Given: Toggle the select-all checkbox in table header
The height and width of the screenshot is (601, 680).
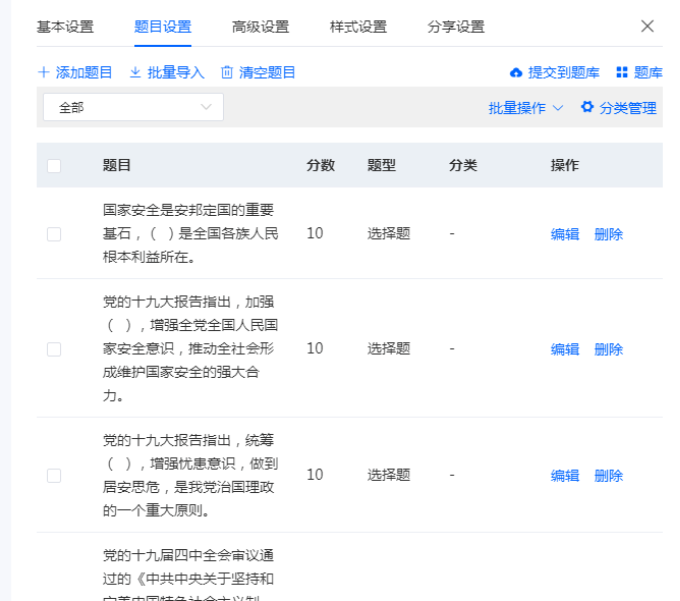Looking at the screenshot, I should tap(54, 166).
